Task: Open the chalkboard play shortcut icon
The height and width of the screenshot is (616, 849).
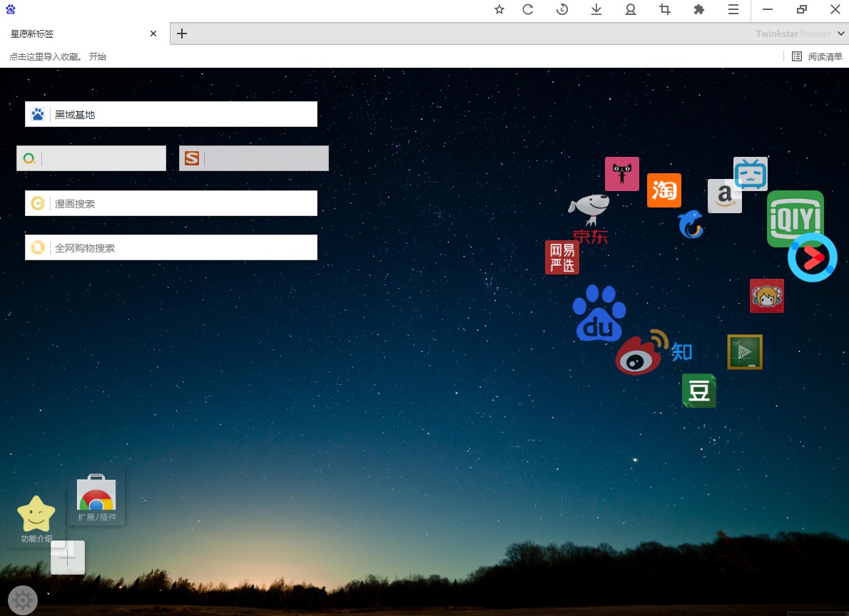Action: (745, 351)
